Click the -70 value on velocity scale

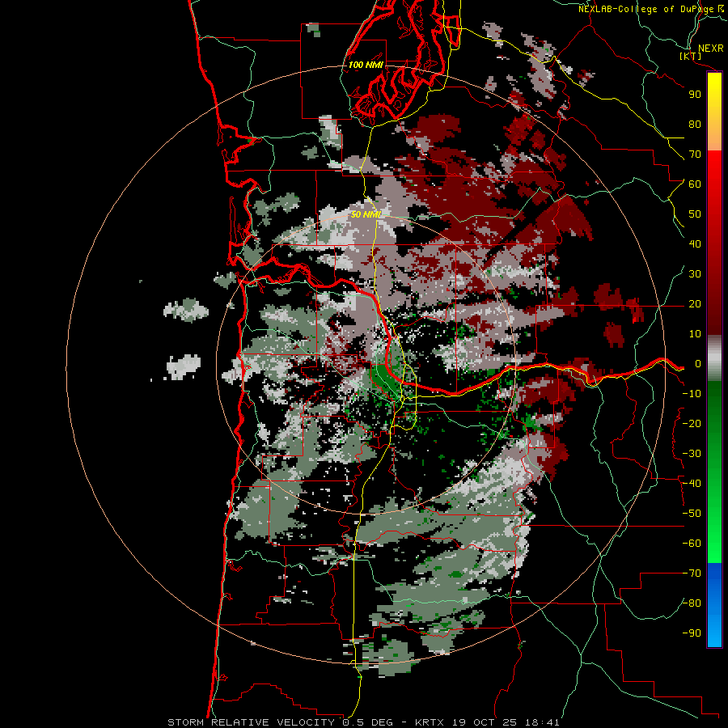692,574
